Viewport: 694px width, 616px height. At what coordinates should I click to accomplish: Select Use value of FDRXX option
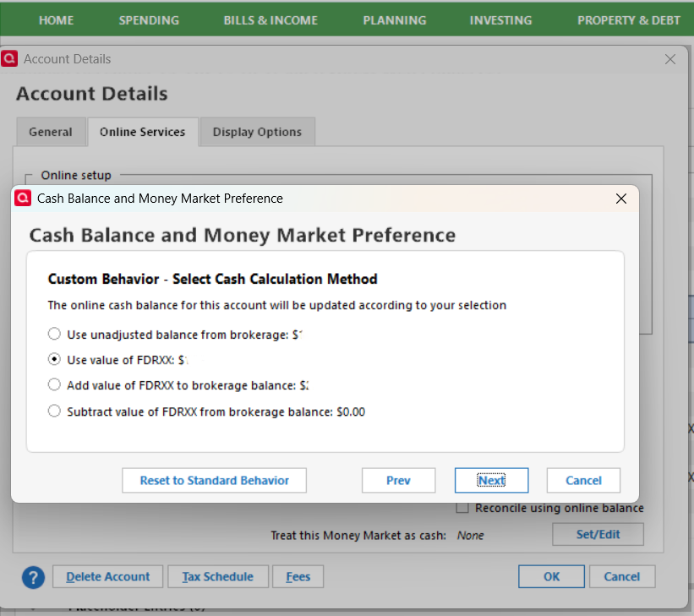click(x=54, y=359)
